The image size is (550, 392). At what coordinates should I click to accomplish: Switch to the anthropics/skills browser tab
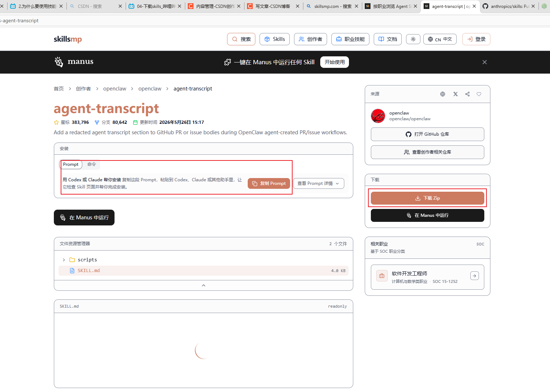[x=509, y=6]
